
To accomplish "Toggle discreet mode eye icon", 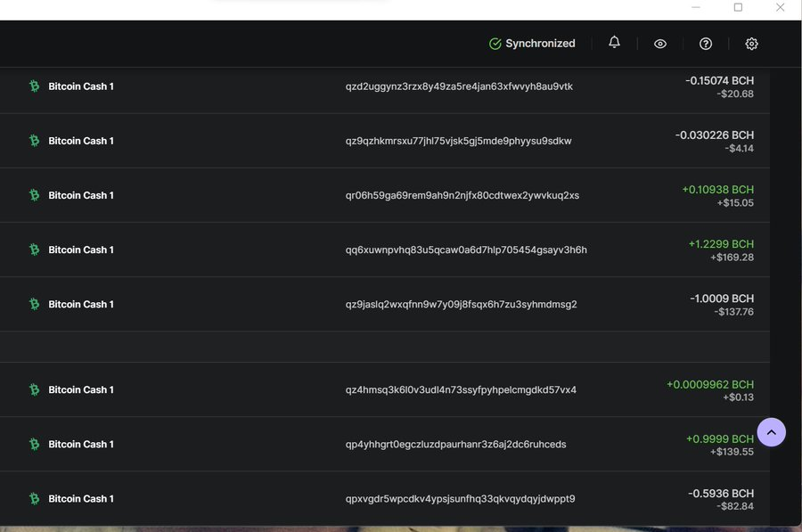I will (x=659, y=44).
